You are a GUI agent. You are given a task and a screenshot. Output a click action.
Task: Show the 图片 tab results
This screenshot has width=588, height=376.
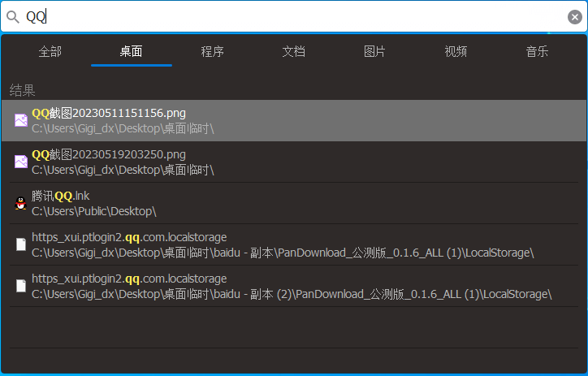[x=374, y=51]
